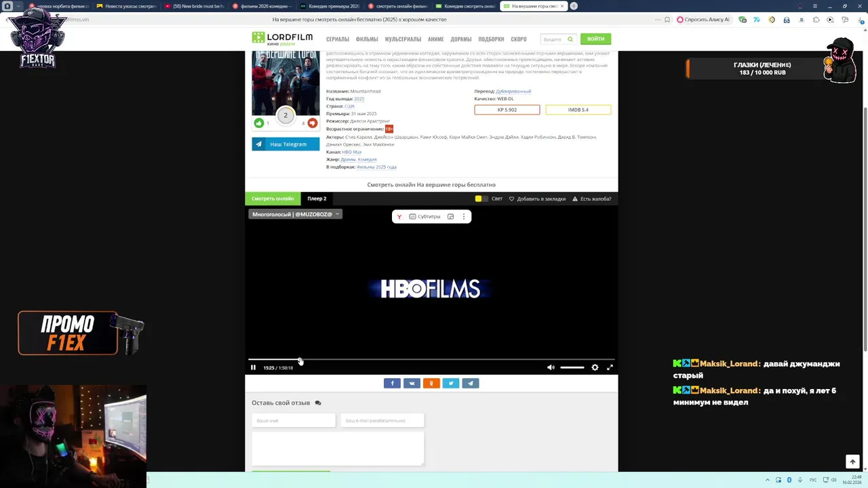Focus the Ваше имя review field
868x488 pixels.
click(x=294, y=420)
